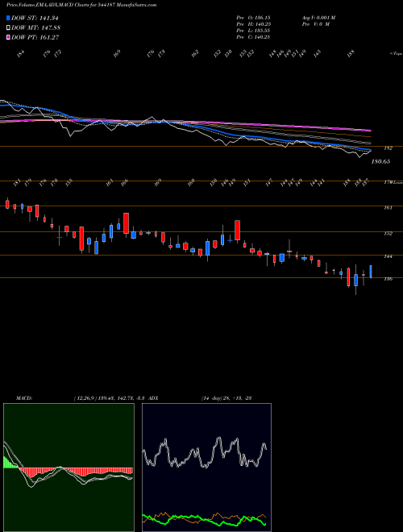Click the 'Pre O: 136.15' value

coord(253,17)
